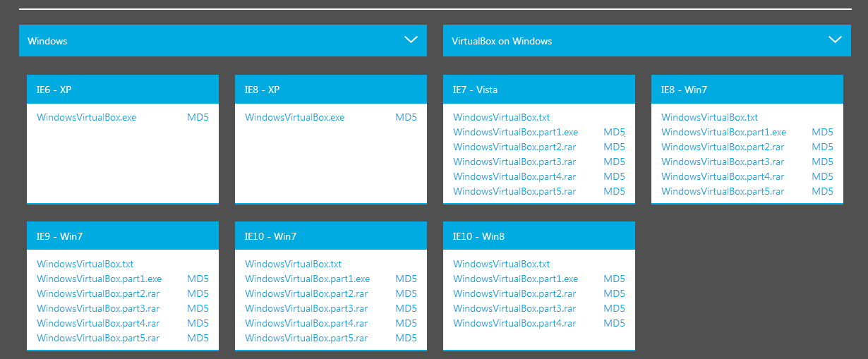Viewport: 868px width, 359px height.
Task: Open MD5 for part4.rar in IE10 - Win8
Action: pos(614,323)
